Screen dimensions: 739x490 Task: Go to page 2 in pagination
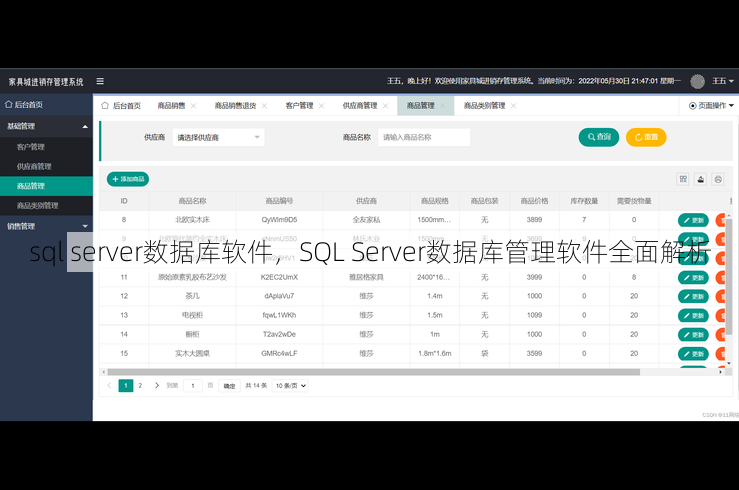pos(140,385)
